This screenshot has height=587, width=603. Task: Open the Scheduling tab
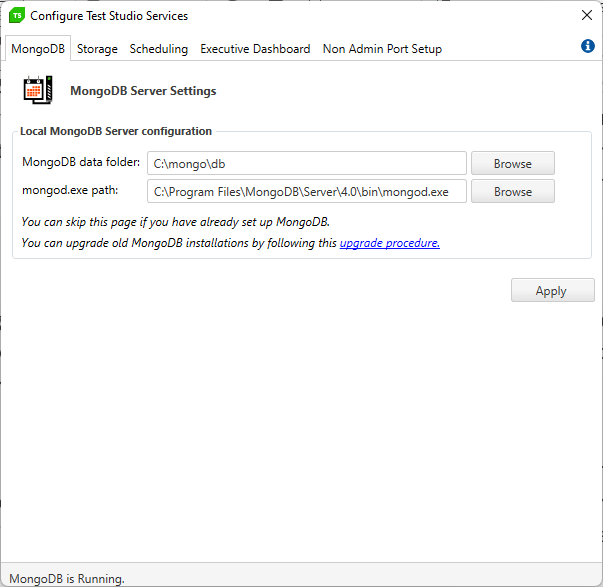tap(159, 49)
